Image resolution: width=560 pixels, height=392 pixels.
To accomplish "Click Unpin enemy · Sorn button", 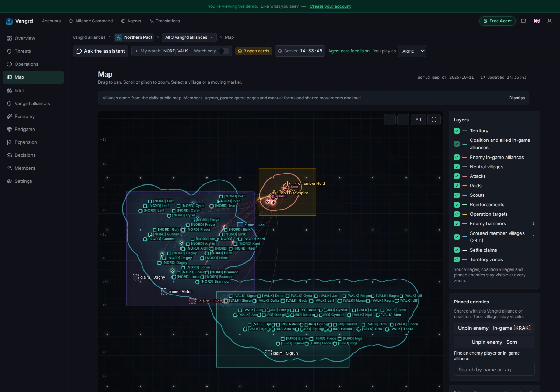I will 494,342.
